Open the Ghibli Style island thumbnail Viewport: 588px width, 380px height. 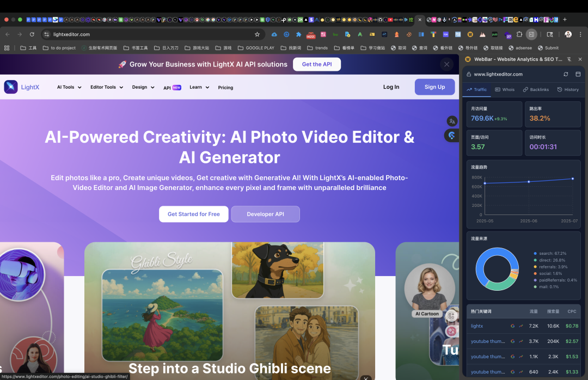(162, 315)
